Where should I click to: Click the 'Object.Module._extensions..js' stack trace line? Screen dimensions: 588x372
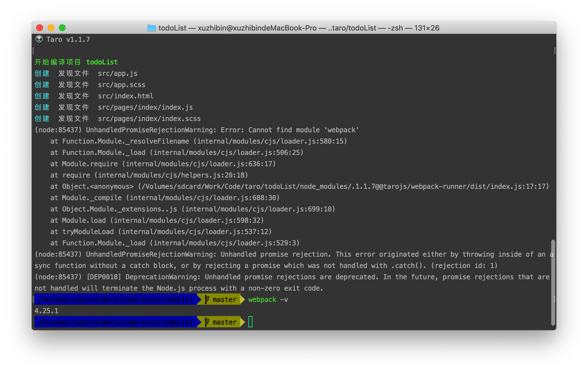pyautogui.click(x=193, y=209)
